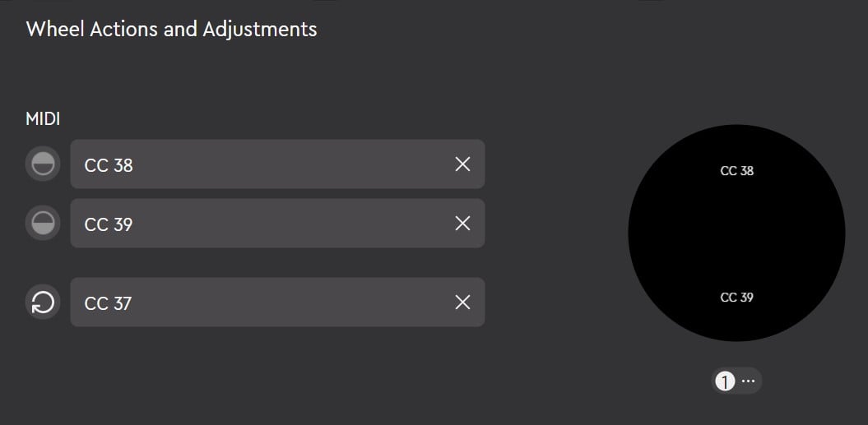Click the rotate arrow icon beside CC 37
This screenshot has height=425, width=868.
pos(43,303)
